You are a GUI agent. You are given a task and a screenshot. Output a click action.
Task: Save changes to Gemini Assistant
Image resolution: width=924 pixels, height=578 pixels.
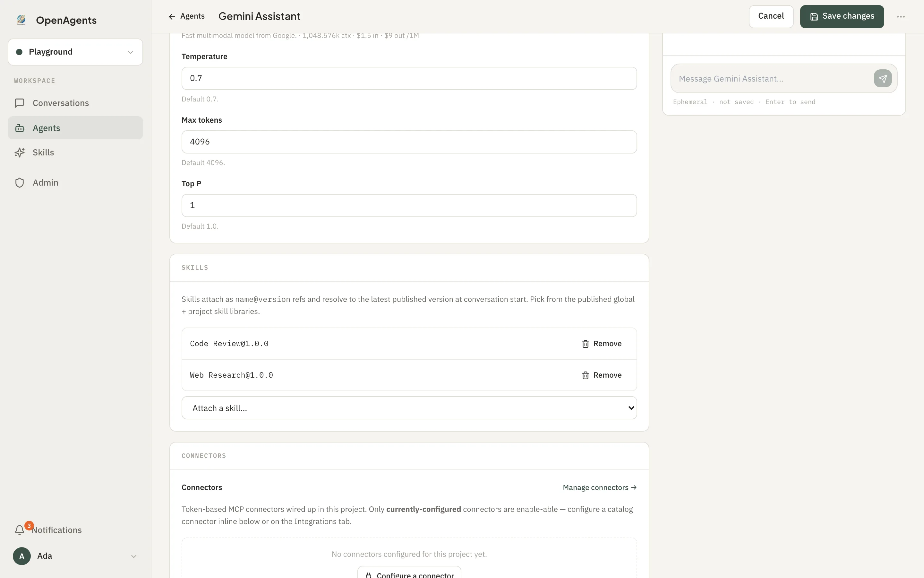[842, 16]
